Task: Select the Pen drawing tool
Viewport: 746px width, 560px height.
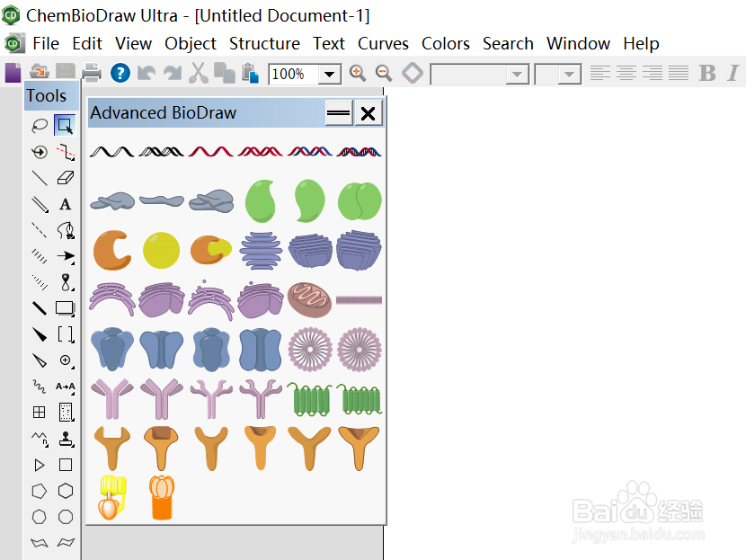Action: [66, 230]
